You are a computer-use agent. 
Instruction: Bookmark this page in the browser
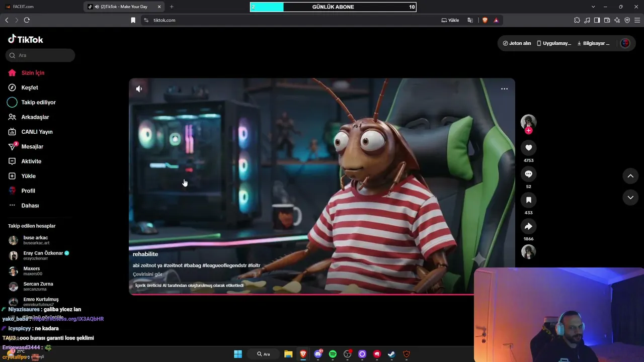tap(133, 20)
